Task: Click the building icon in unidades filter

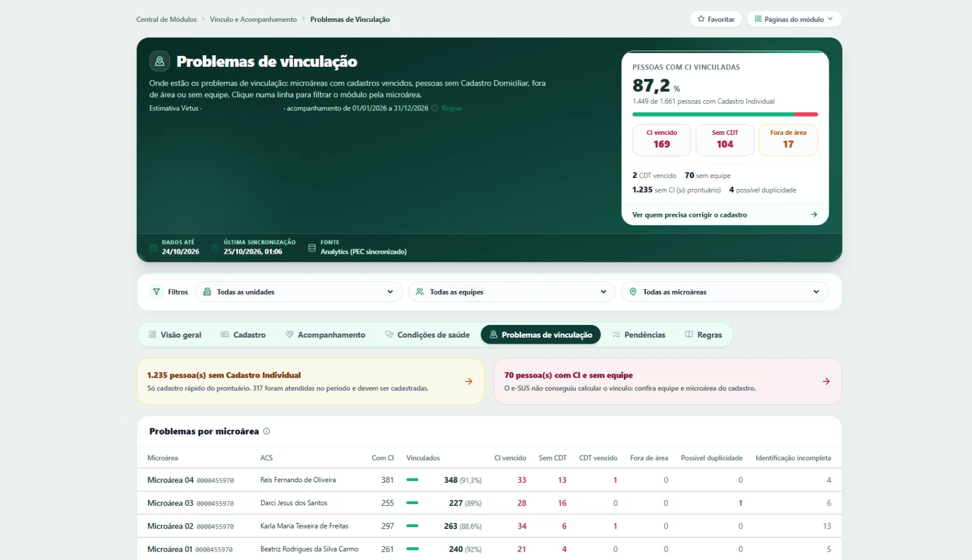Action: click(207, 292)
